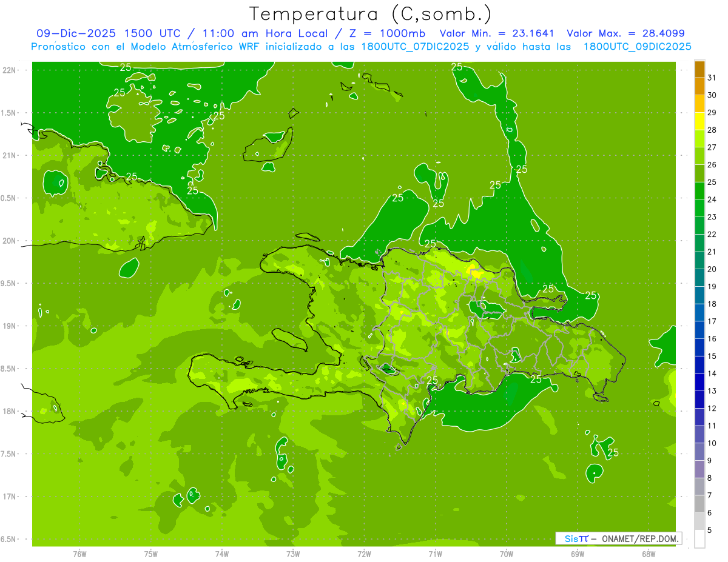This screenshot has width=728, height=562.
Task: Click the 28 label on the color scale
Action: (x=712, y=130)
